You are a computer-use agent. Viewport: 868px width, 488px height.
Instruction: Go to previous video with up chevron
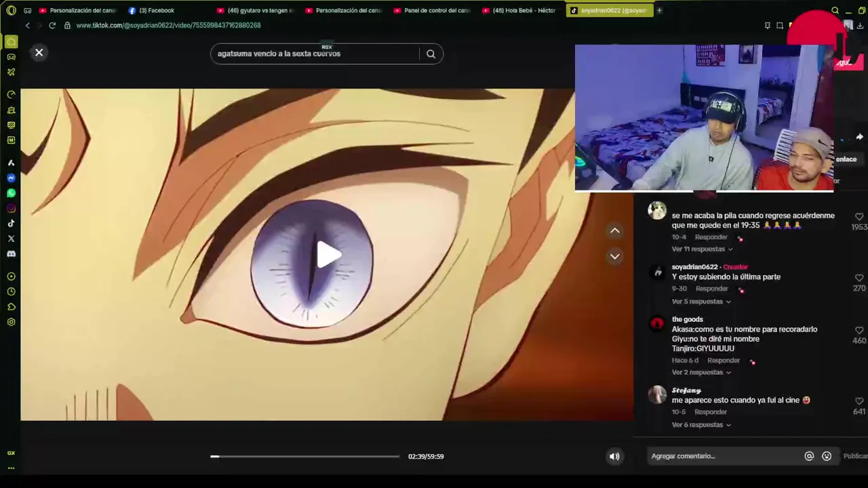point(614,230)
